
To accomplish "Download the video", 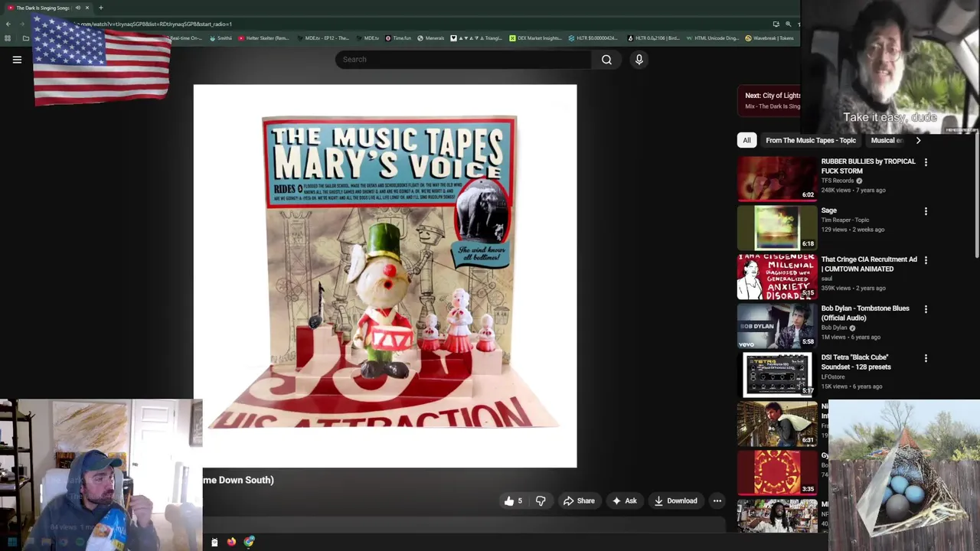I will 675,501.
